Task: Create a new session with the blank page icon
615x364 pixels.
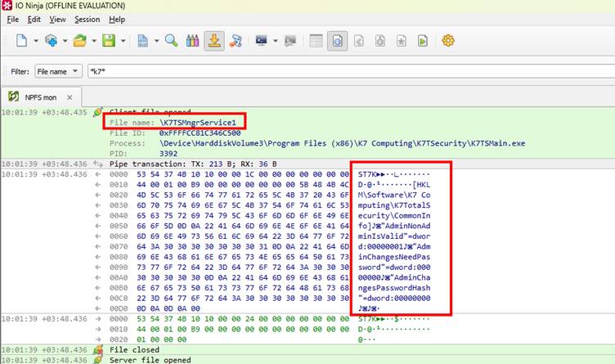Action: (21, 41)
